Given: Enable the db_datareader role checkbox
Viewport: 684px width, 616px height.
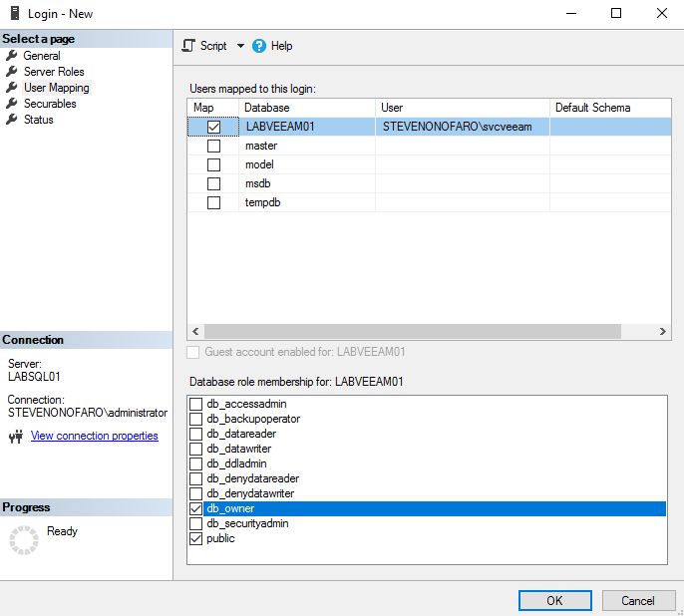Looking at the screenshot, I should pyautogui.click(x=195, y=435).
